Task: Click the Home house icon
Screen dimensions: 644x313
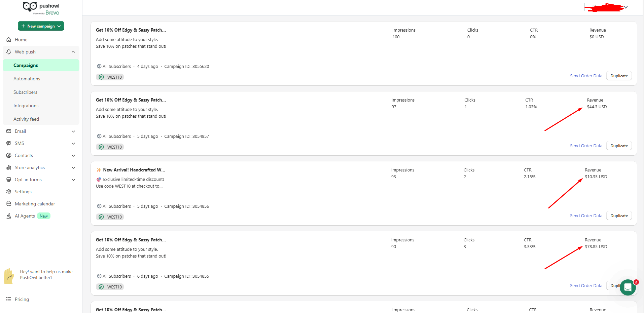Action: [x=9, y=40]
